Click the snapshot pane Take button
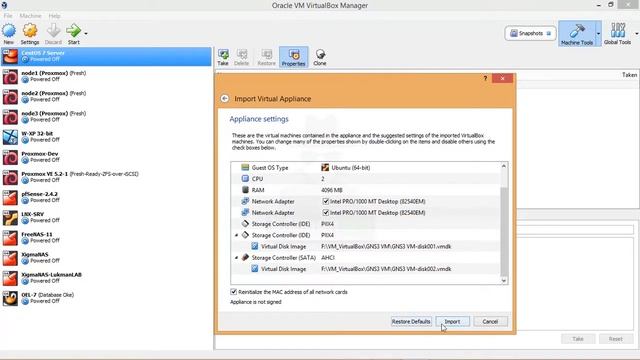 pos(578,339)
